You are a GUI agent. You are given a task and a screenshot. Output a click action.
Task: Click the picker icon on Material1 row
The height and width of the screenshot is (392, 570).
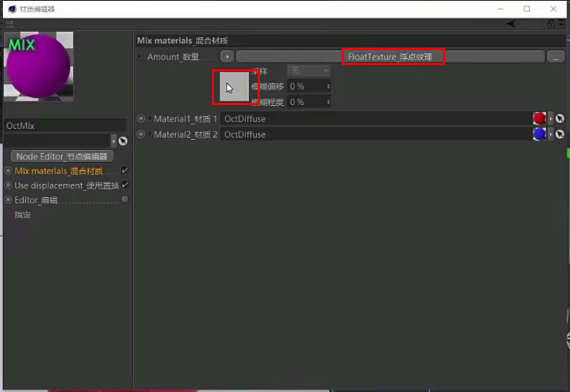[559, 118]
